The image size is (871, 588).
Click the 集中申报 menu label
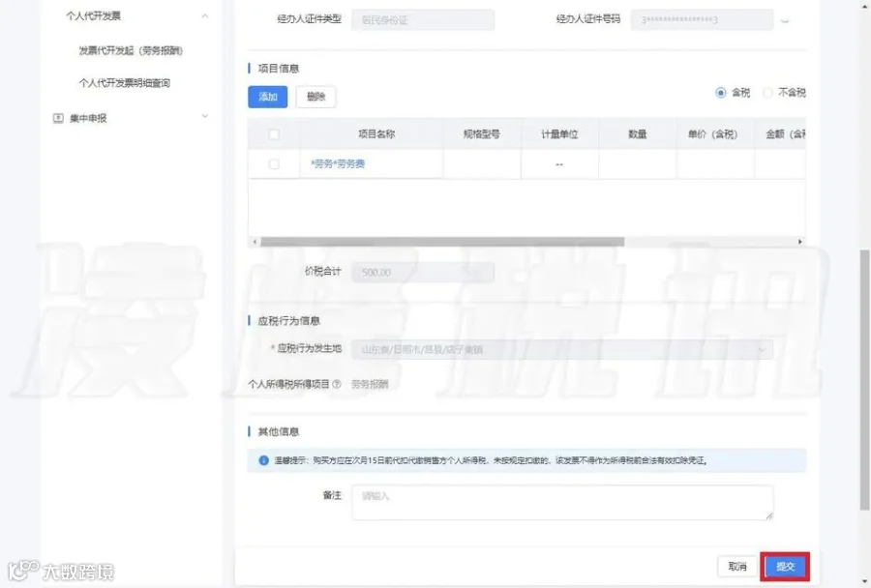coord(88,118)
